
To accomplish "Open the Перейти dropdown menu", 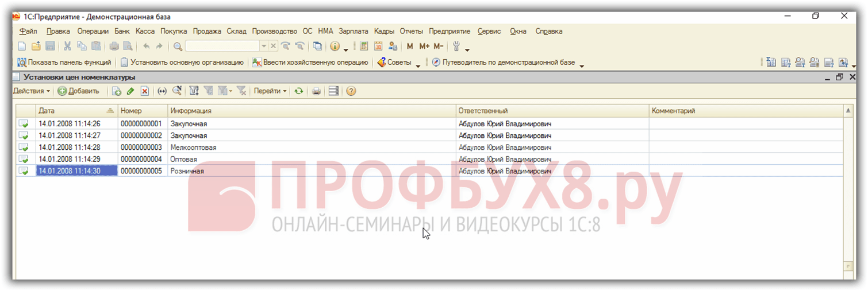I will click(x=270, y=91).
